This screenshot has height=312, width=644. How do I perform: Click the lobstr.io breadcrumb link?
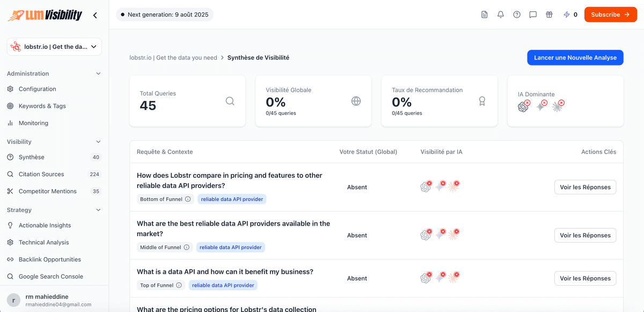173,57
